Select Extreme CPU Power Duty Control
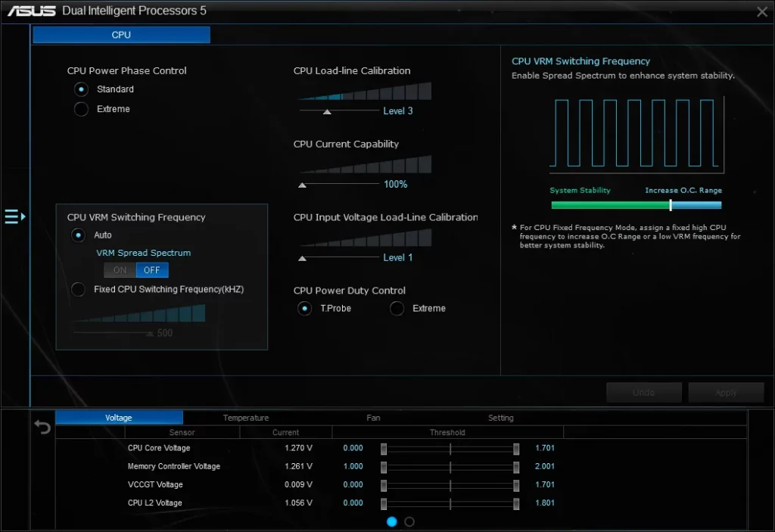The width and height of the screenshot is (775, 532). [397, 309]
